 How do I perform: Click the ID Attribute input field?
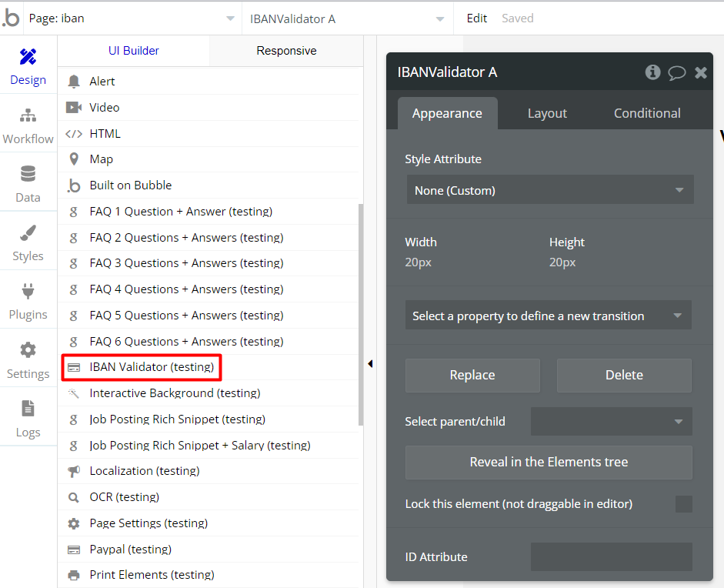click(x=611, y=556)
